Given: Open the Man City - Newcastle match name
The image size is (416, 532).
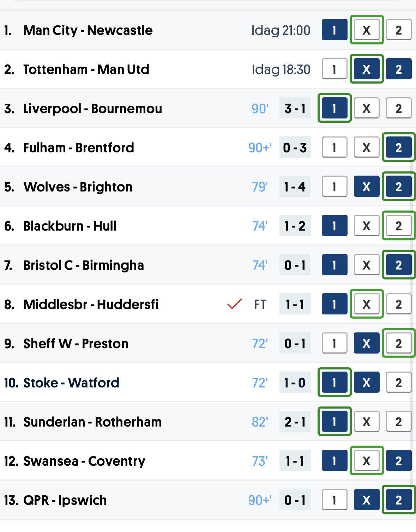Looking at the screenshot, I should (x=88, y=30).
